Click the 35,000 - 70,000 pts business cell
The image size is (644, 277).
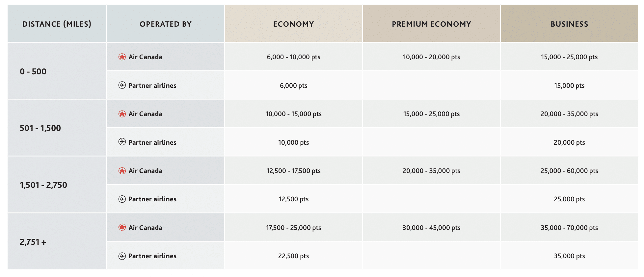pyautogui.click(x=569, y=228)
